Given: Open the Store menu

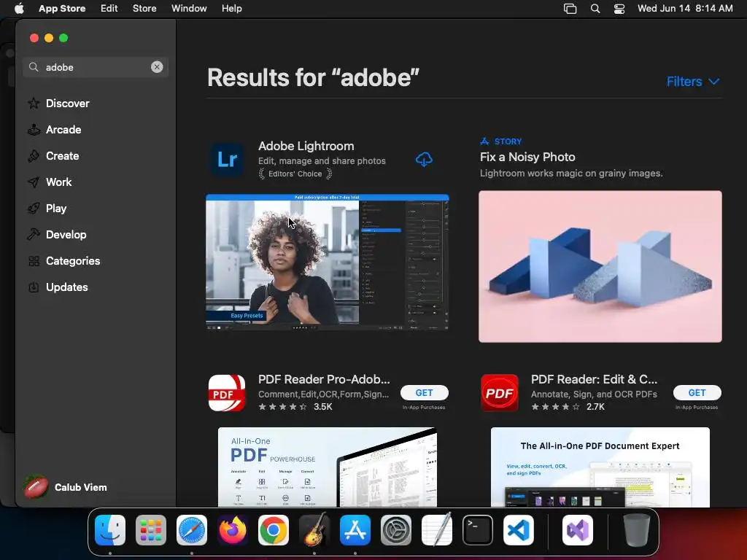Looking at the screenshot, I should (x=144, y=9).
